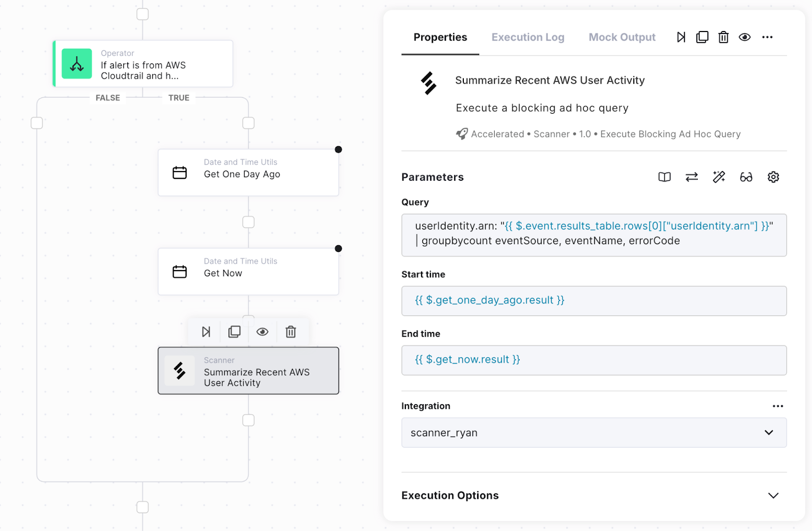Image resolution: width=812 pixels, height=531 pixels.
Task: Run node from floating canvas toolbar
Action: (206, 332)
